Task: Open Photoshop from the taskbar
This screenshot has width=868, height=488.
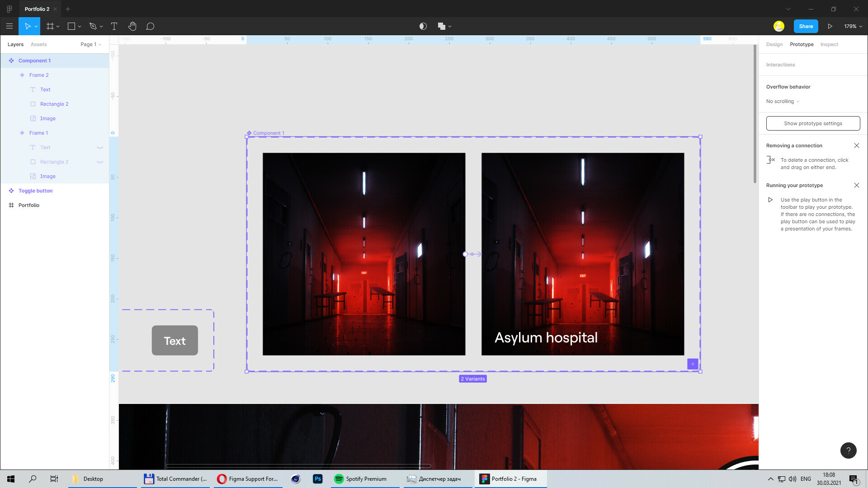Action: (317, 479)
